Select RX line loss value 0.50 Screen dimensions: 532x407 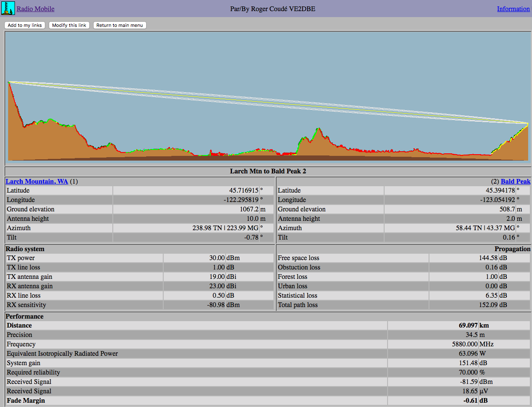[219, 296]
